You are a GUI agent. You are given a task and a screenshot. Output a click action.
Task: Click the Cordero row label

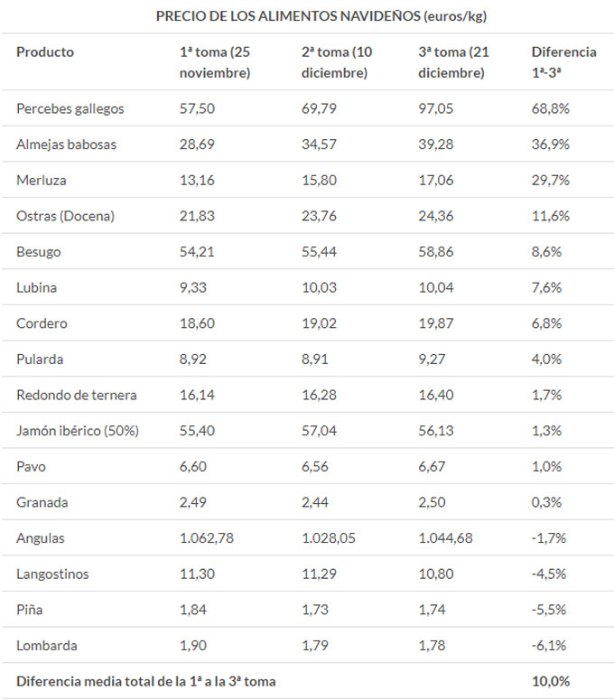(42, 323)
